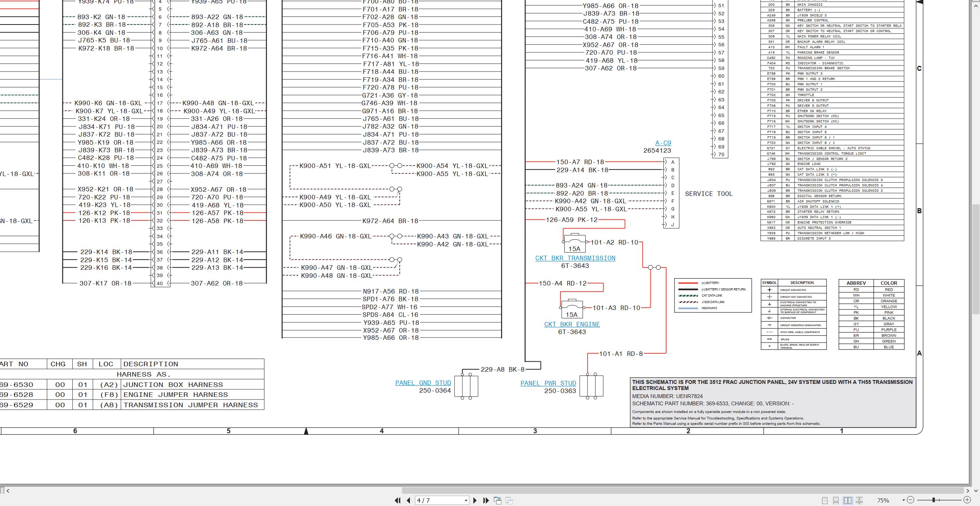Switch to single page view
Viewport: 980px width, 506px height.
(x=825, y=500)
